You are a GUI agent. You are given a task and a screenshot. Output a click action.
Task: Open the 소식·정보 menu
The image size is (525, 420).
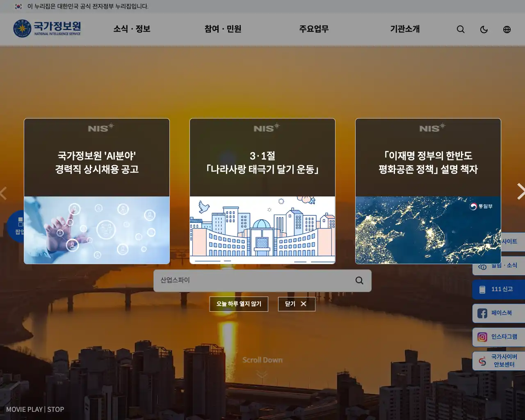tap(131, 29)
